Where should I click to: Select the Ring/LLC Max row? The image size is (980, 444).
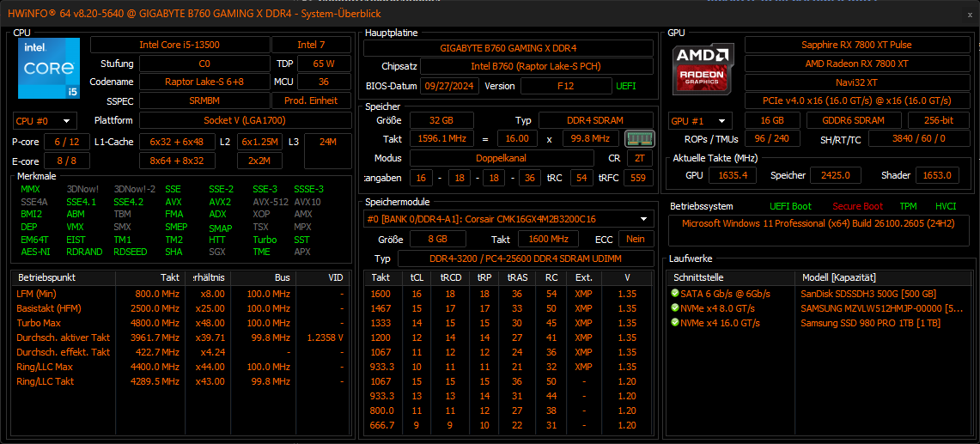(182, 367)
